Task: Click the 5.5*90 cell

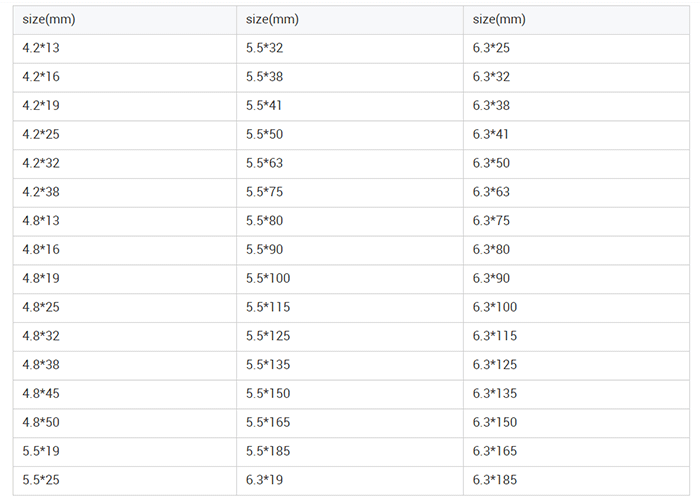Action: click(x=265, y=250)
